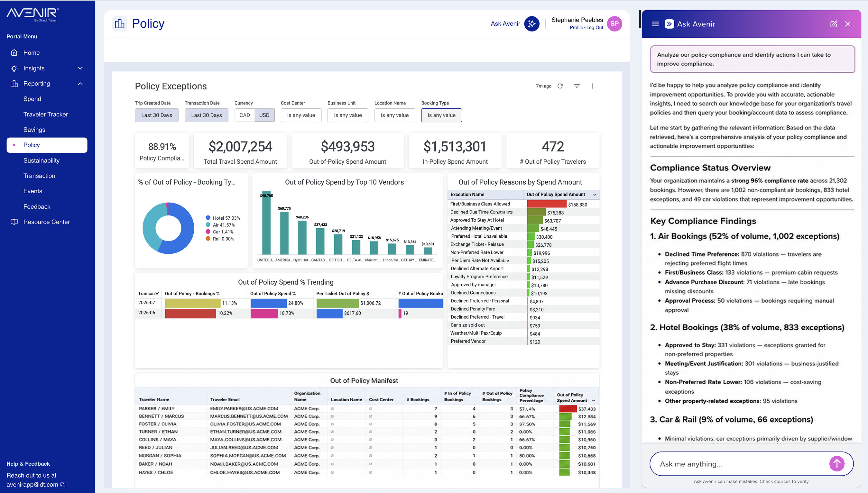Open the Booking Type filter

coord(441,115)
